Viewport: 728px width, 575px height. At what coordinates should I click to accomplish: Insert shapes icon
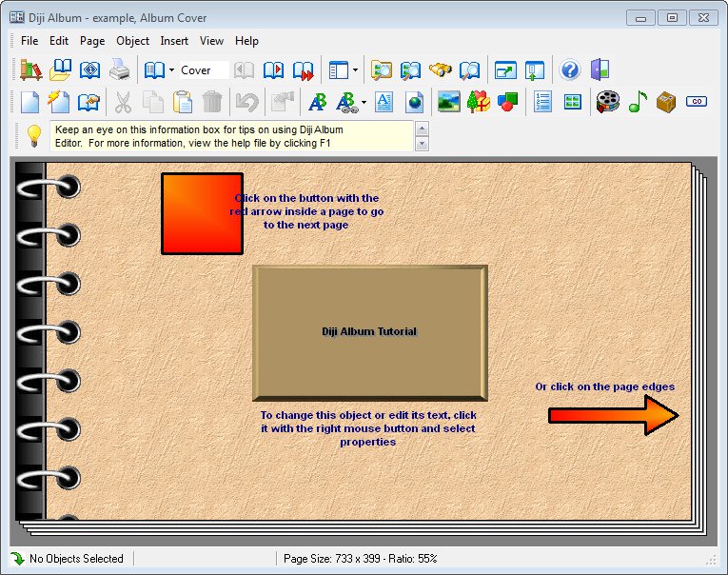coord(507,102)
